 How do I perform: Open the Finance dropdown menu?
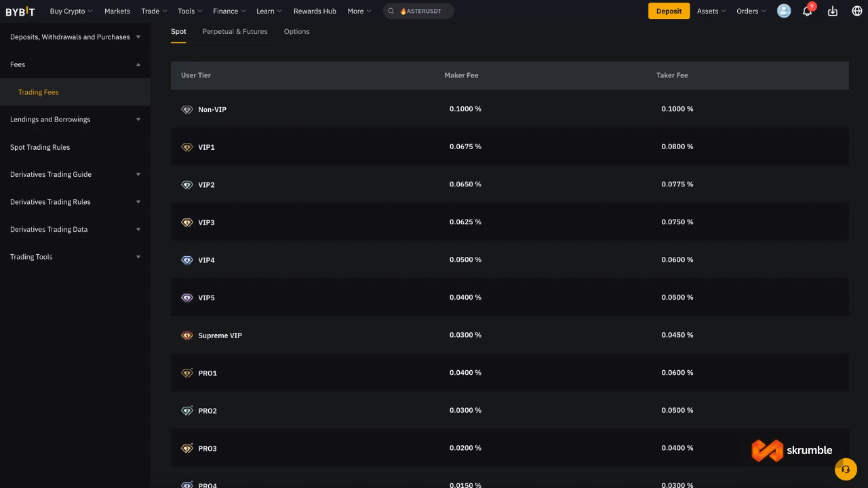[229, 11]
